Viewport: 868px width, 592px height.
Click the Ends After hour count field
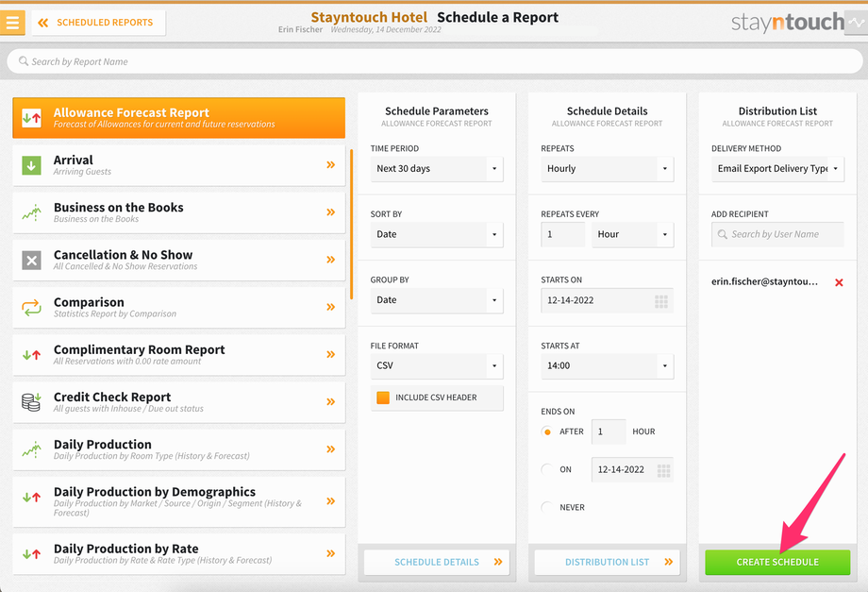point(609,431)
